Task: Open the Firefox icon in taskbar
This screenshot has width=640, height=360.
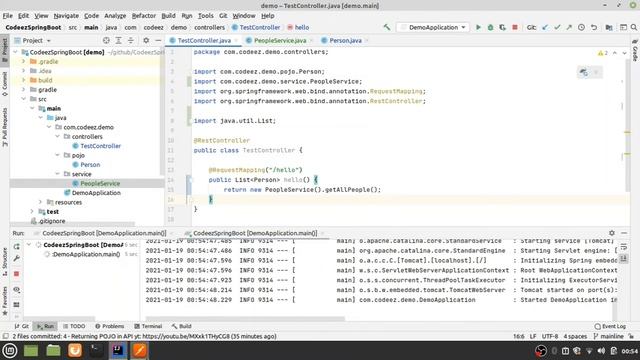Action: tap(75, 351)
